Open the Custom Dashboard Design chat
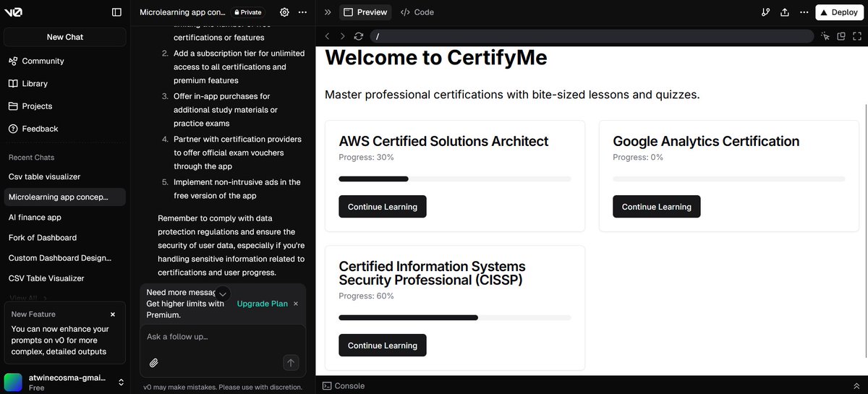This screenshot has height=394, width=868. pyautogui.click(x=60, y=258)
